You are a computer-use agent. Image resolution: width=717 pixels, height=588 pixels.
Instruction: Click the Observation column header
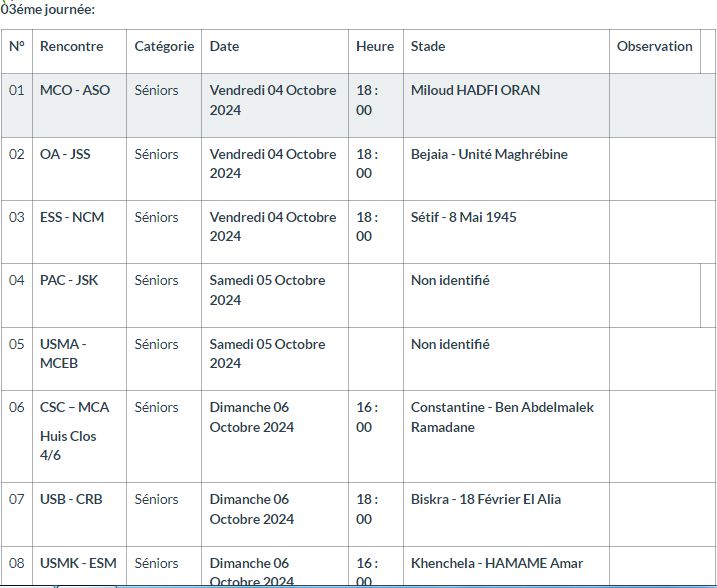(654, 46)
